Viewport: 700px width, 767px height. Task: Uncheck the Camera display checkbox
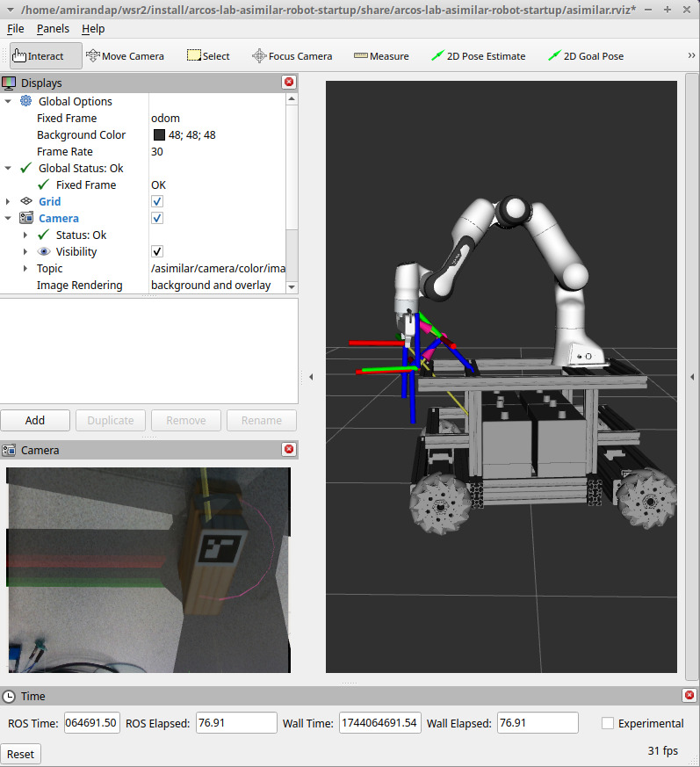coord(157,219)
